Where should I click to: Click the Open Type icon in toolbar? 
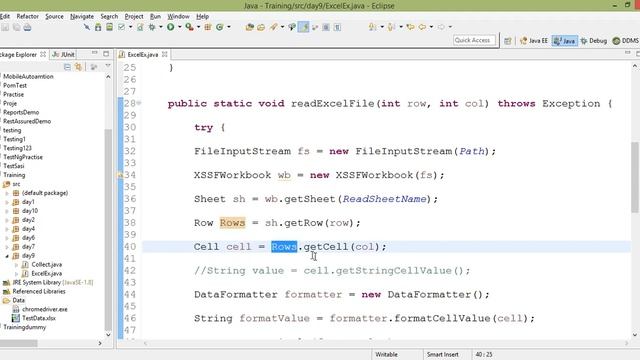point(249,27)
